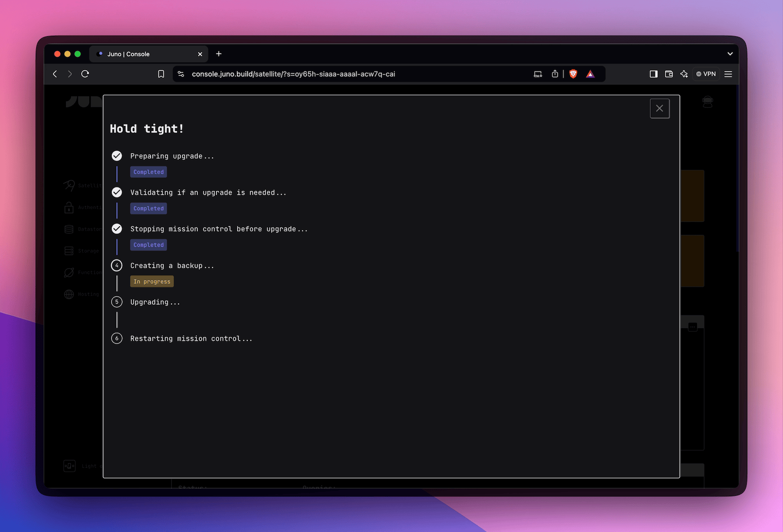
Task: Toggle Brave VPN on
Action: click(x=706, y=74)
